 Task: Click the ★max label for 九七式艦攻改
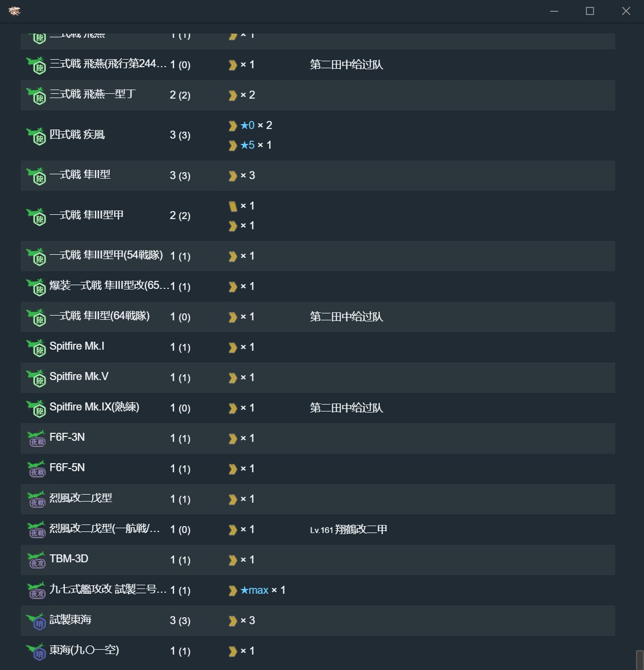point(254,590)
